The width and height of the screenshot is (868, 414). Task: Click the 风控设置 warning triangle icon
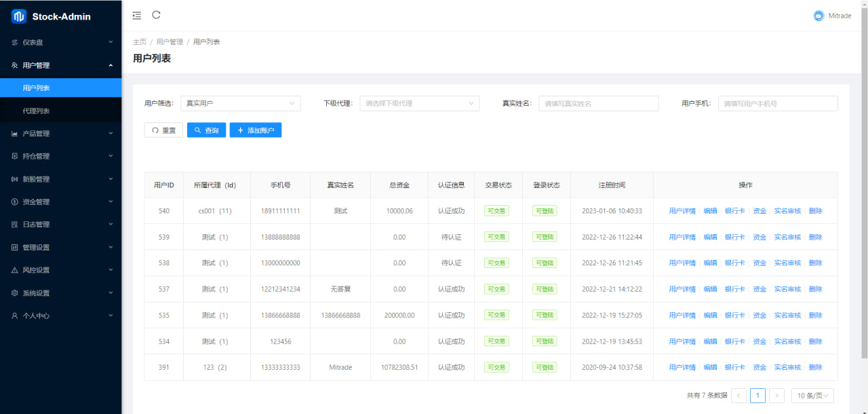tap(15, 270)
